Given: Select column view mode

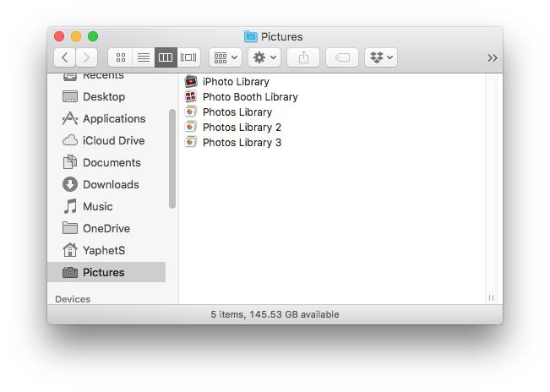Looking at the screenshot, I should click(x=166, y=57).
